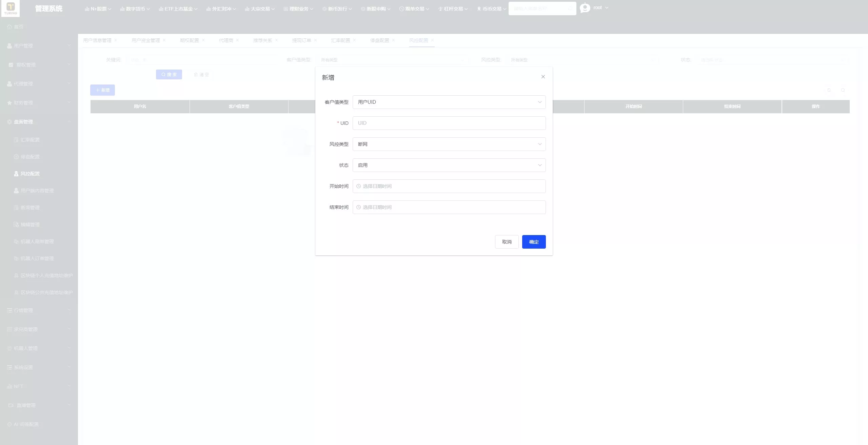The image size is (868, 445).
Task: Open 机器人订单管理 in the sidebar
Action: click(x=39, y=258)
